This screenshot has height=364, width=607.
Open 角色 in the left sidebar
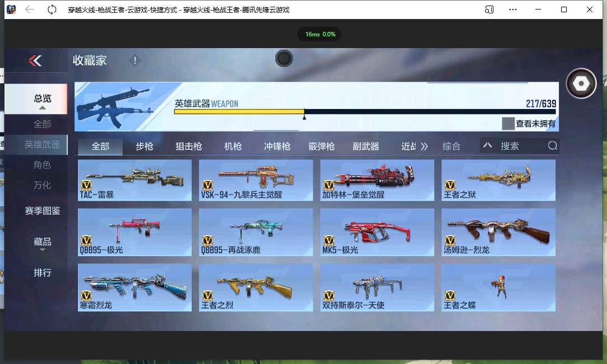point(42,165)
